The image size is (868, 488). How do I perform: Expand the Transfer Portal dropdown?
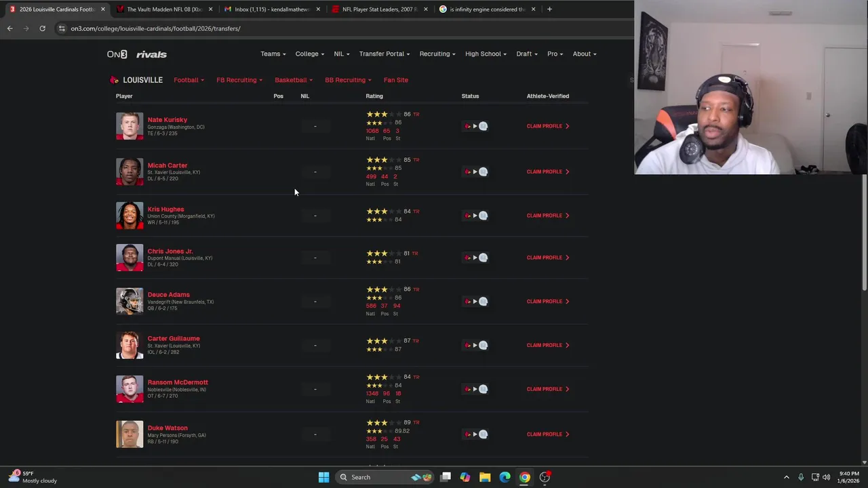[384, 54]
